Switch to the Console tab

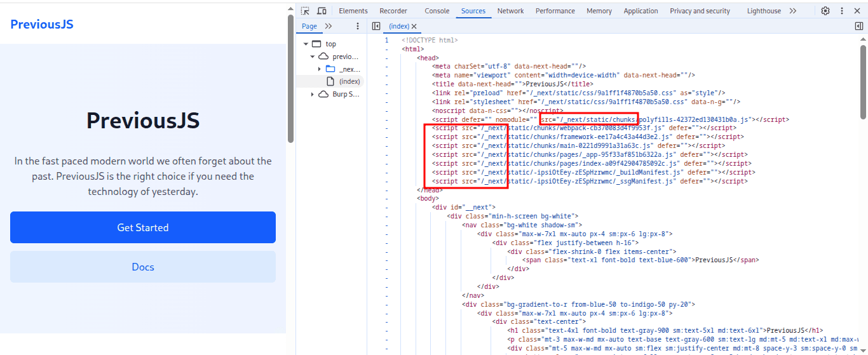coord(437,11)
